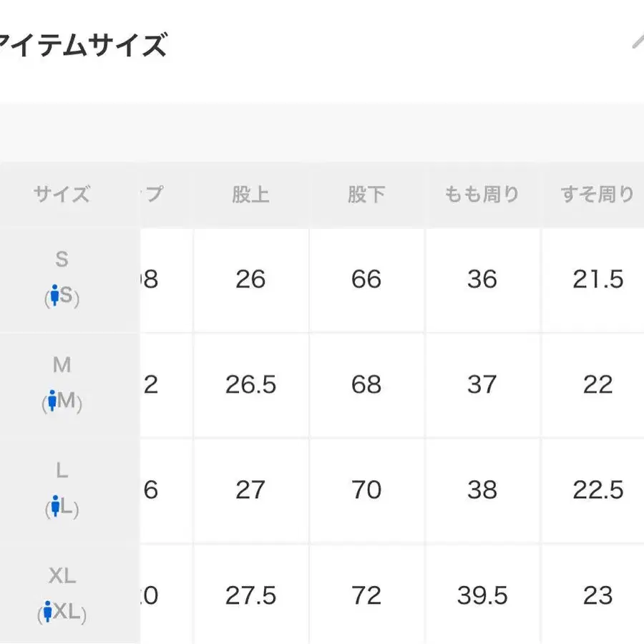Click the blue person icon beside M

[52, 401]
